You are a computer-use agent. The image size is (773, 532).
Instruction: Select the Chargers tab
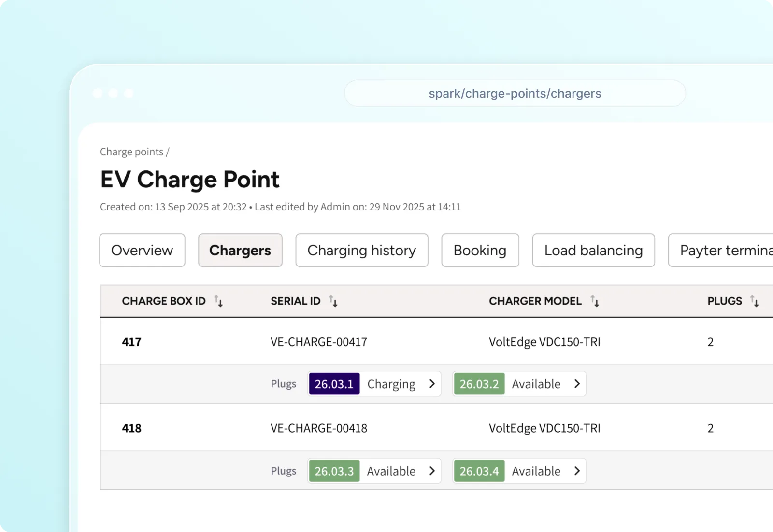(x=240, y=250)
